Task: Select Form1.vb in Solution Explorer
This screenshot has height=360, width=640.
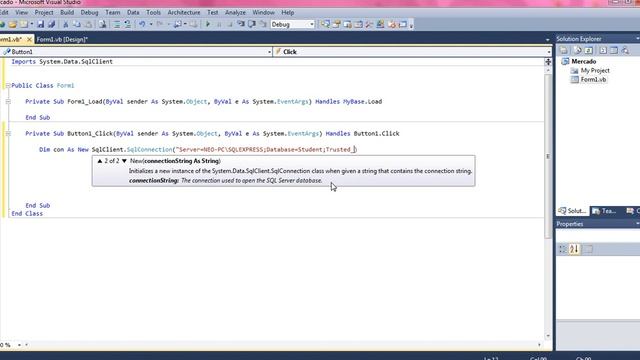Action: pyautogui.click(x=593, y=80)
